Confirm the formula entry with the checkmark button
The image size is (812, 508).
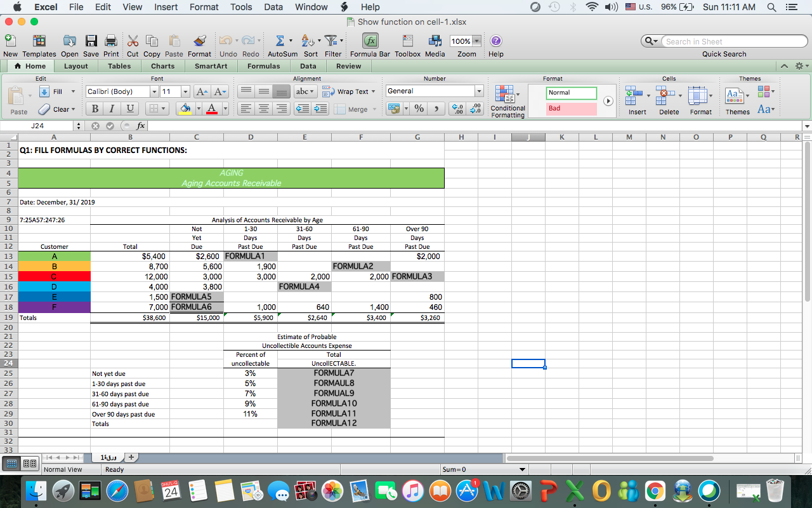[x=108, y=126]
